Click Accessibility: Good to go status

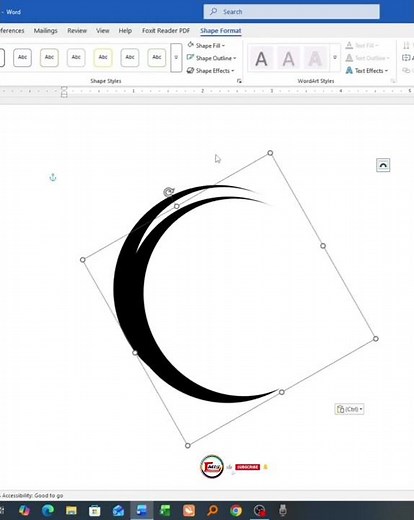(x=33, y=496)
